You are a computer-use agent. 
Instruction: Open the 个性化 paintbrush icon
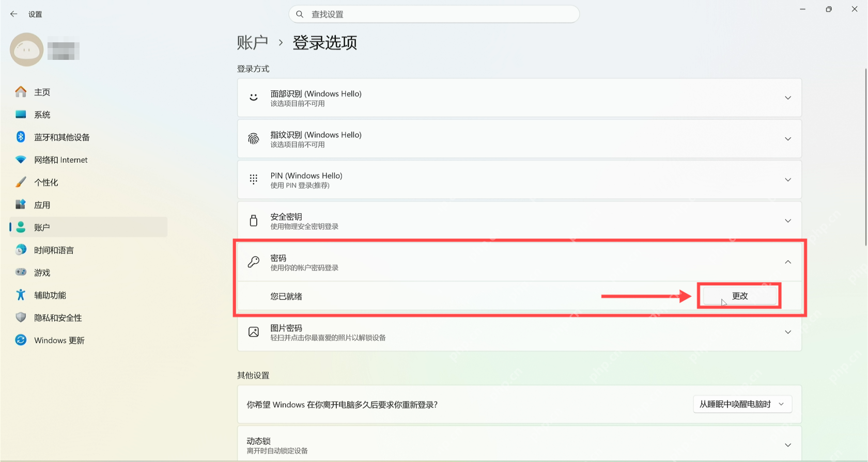coord(21,182)
